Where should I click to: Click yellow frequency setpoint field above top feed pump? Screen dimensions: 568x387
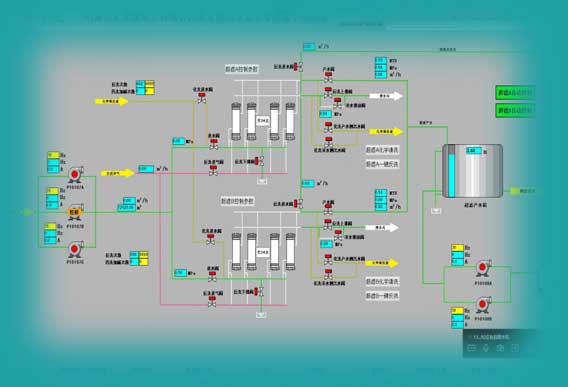[53, 155]
